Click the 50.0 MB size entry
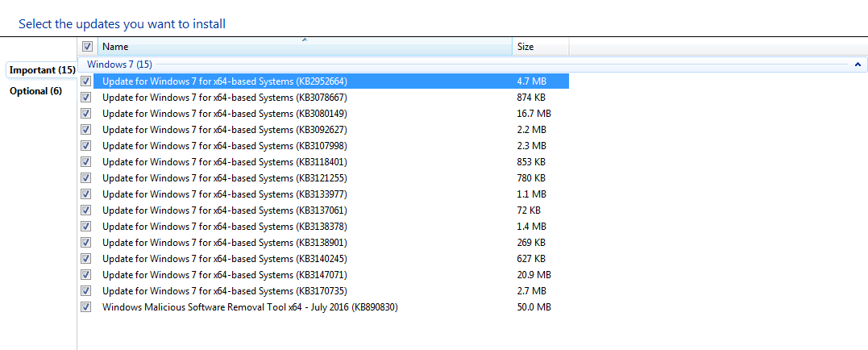The height and width of the screenshot is (350, 868). pyautogui.click(x=534, y=307)
